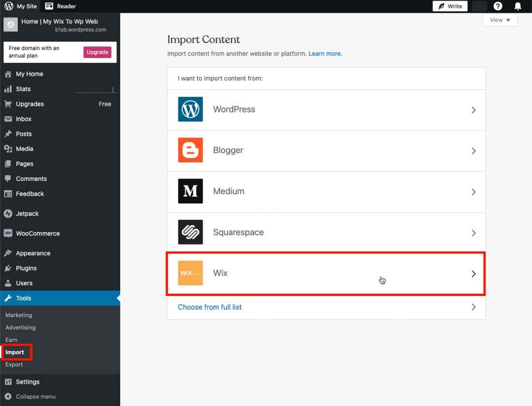This screenshot has width=532, height=406.
Task: Click the Blogger logo icon
Action: tap(190, 150)
